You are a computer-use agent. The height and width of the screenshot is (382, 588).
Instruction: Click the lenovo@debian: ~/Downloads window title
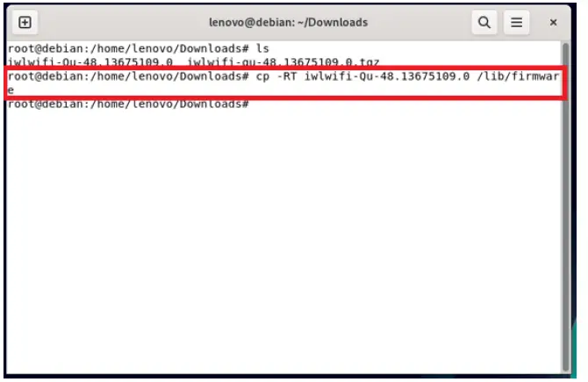pos(289,23)
